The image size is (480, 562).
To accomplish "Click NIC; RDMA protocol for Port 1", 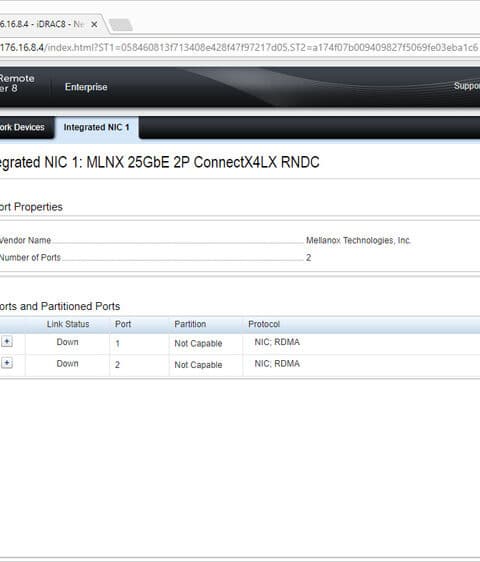I will click(277, 342).
